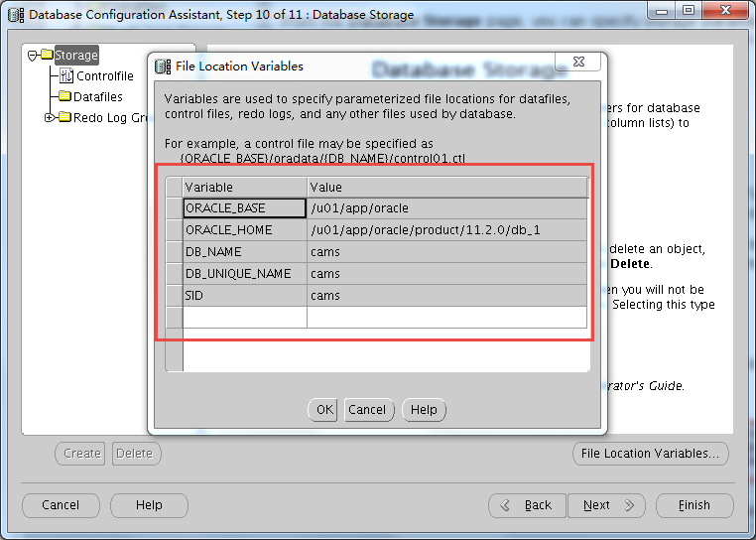Image resolution: width=756 pixels, height=540 pixels.
Task: Click the Storage tree label
Action: [x=76, y=55]
